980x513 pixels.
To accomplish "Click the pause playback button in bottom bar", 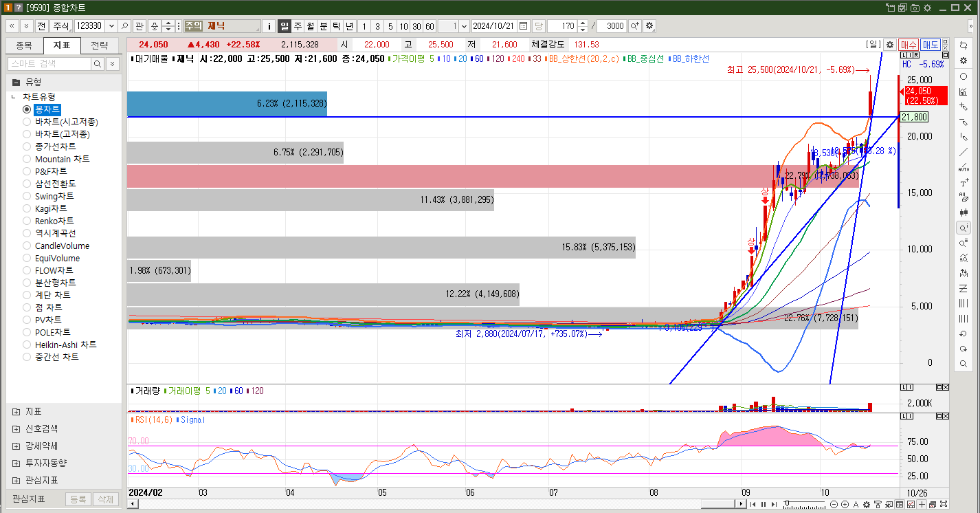I will pos(763,505).
